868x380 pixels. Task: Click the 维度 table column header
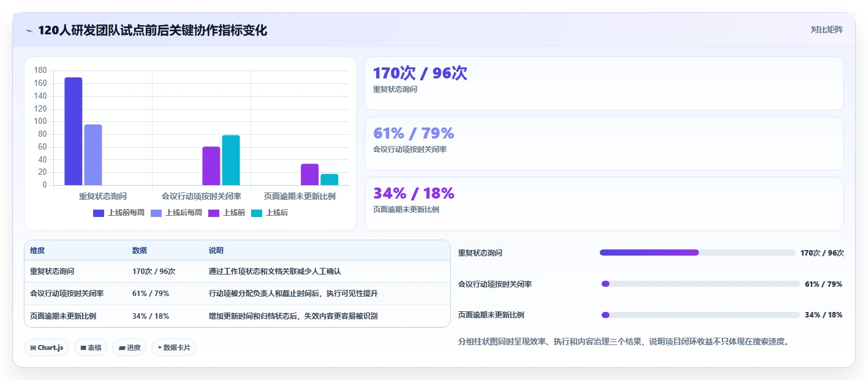(x=37, y=251)
